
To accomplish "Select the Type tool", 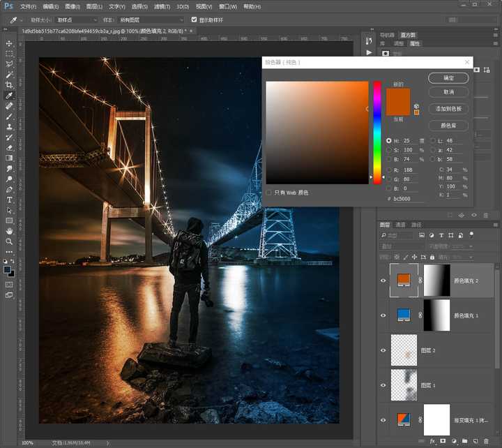I will coord(9,200).
